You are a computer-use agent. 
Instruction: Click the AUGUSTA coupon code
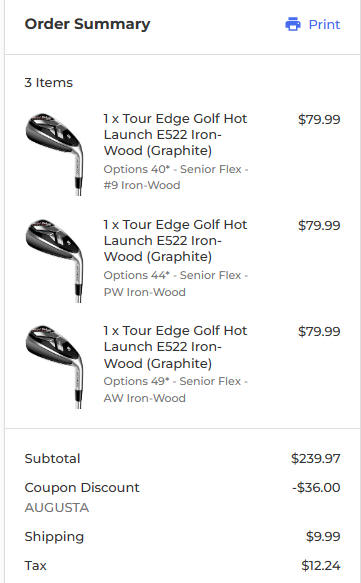pos(57,508)
